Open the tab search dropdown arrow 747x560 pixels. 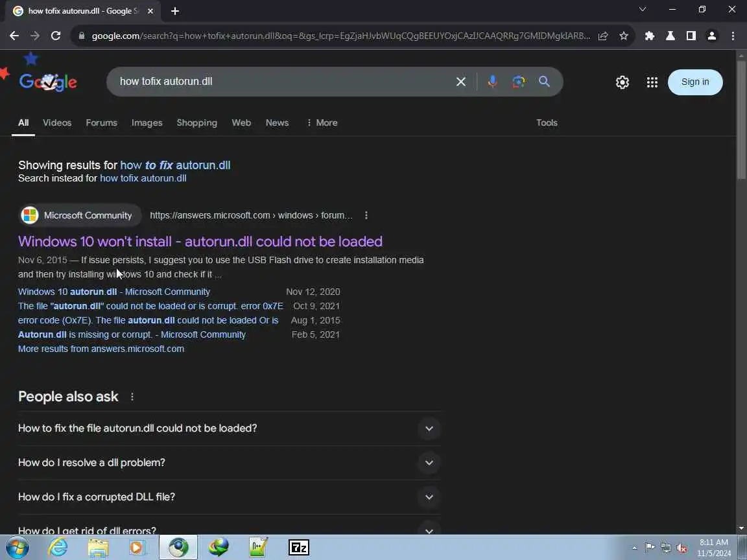643,10
